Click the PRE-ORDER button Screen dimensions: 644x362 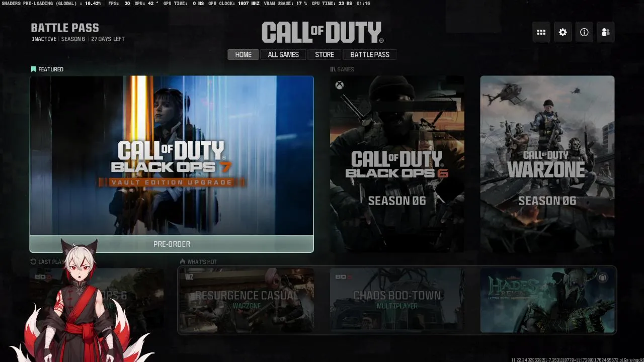tap(172, 244)
